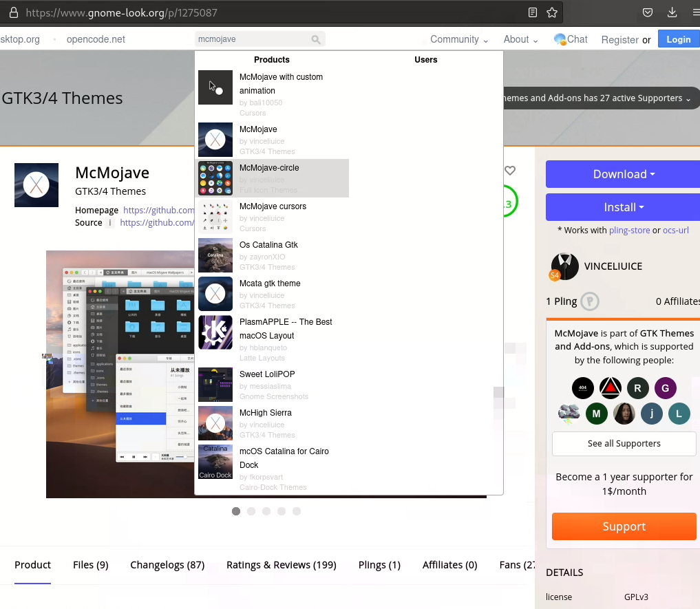Click the green M supporter avatar
700x609 pixels.
[x=597, y=414]
